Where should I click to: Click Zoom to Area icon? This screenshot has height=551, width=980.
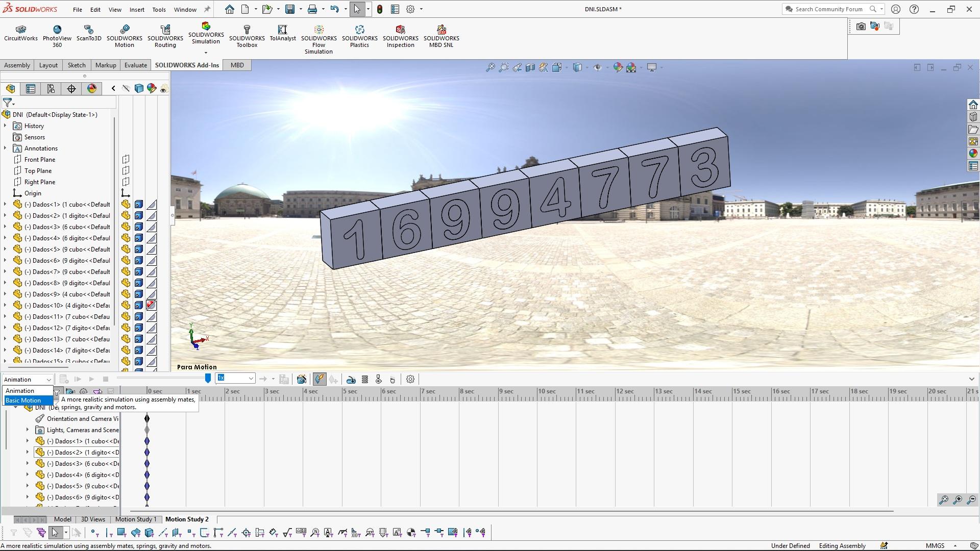click(x=504, y=67)
